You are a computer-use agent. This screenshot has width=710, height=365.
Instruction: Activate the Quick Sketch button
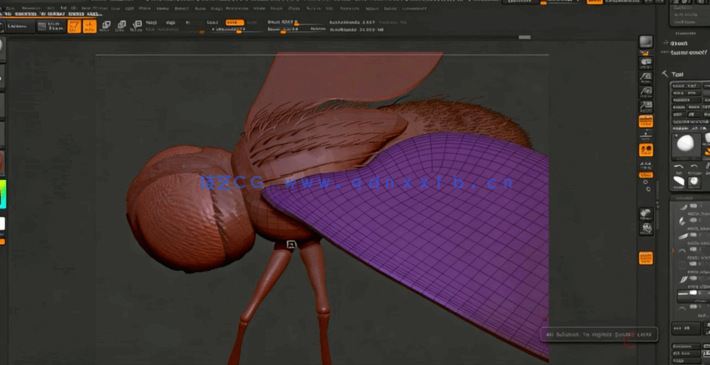click(51, 27)
